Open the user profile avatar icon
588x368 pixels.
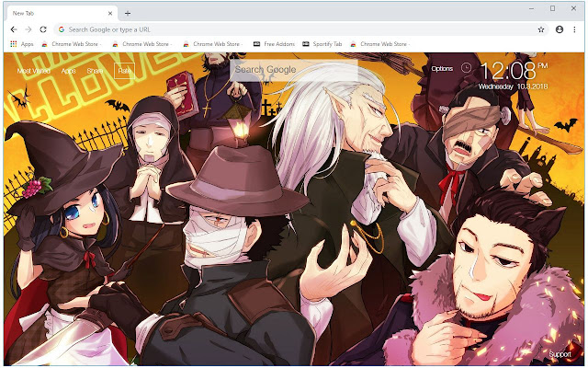560,29
